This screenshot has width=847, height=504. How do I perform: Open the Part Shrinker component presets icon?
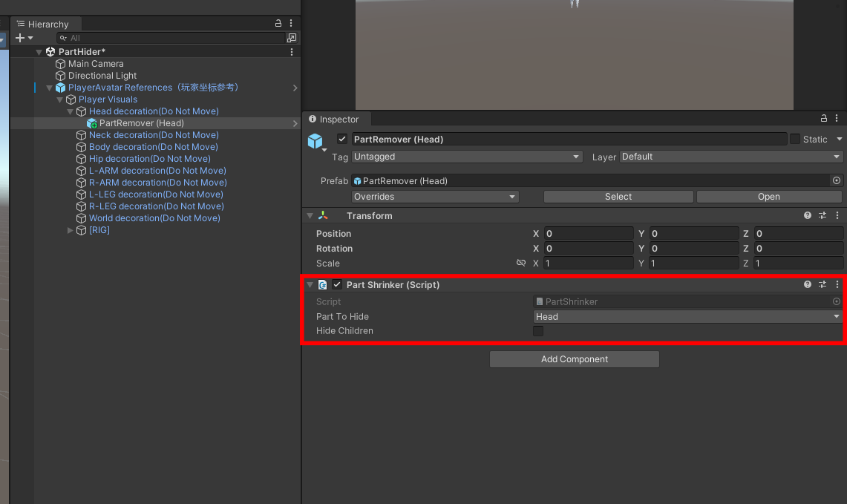coord(823,284)
